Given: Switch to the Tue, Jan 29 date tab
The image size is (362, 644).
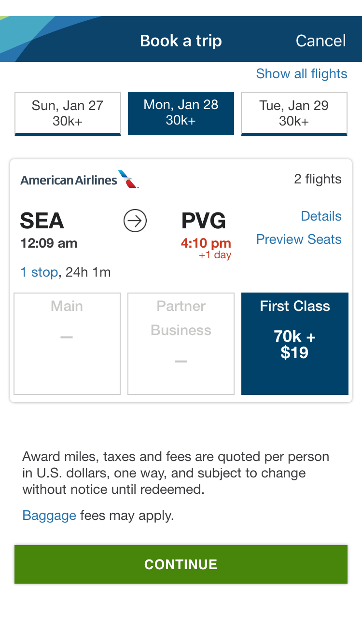Looking at the screenshot, I should click(294, 113).
